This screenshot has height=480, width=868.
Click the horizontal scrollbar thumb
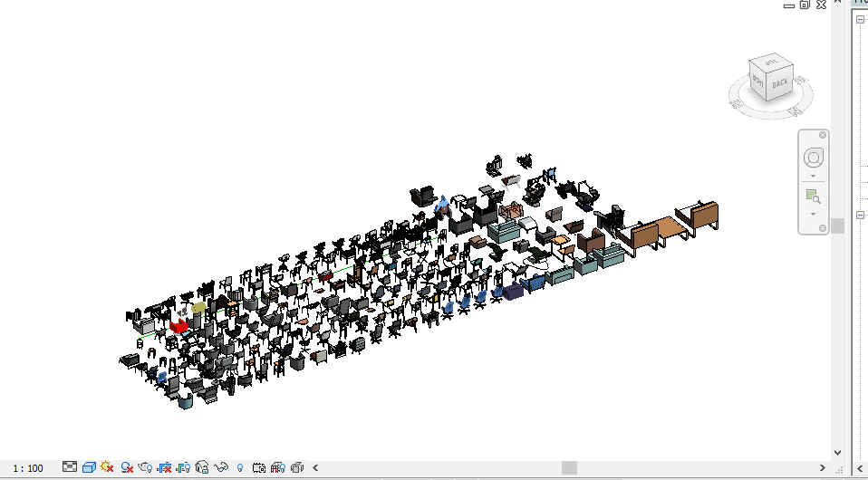568,467
